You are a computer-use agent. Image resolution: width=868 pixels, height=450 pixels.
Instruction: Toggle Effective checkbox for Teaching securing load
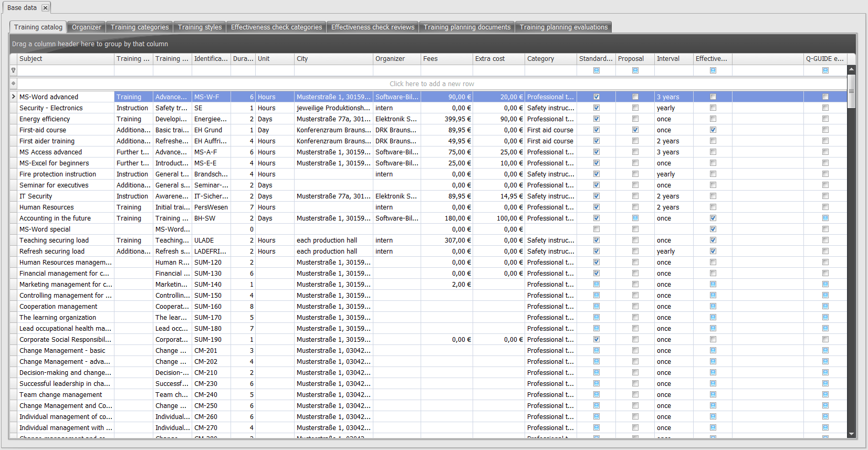point(713,240)
